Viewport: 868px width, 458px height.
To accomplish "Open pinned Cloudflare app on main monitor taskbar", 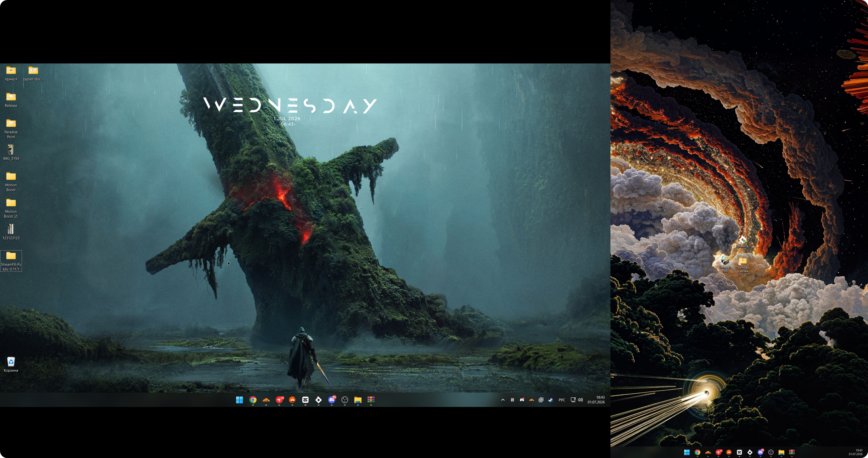I will (x=266, y=400).
